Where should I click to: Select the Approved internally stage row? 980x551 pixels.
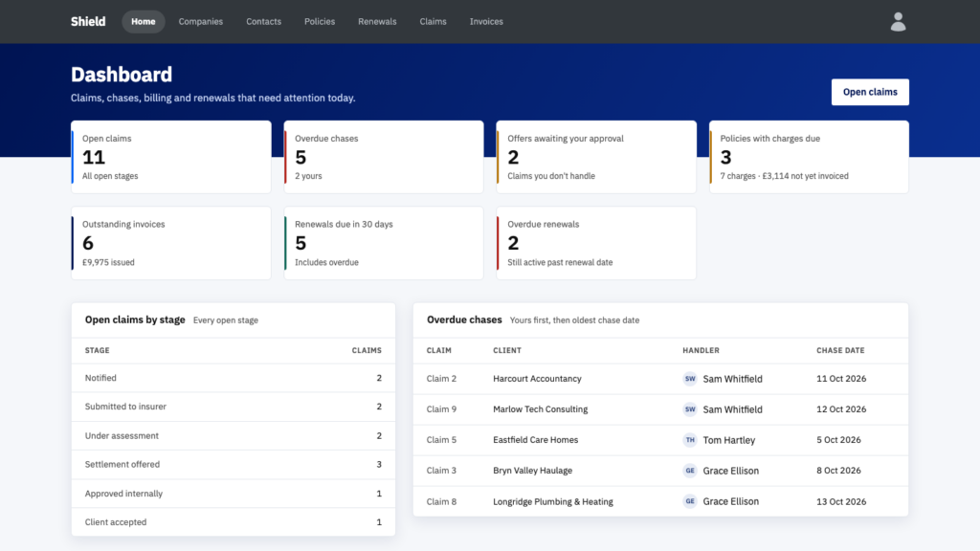click(234, 494)
